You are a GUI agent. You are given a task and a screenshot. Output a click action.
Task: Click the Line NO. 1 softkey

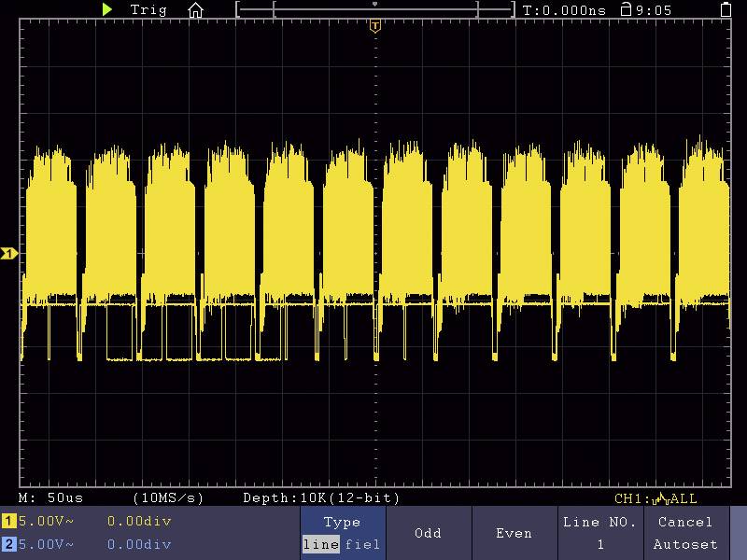coord(600,544)
